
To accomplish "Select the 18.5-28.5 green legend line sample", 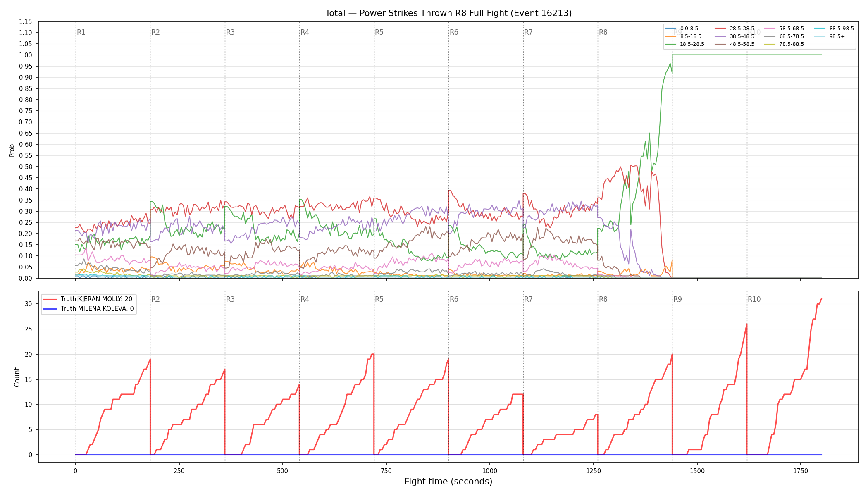I will tap(671, 44).
